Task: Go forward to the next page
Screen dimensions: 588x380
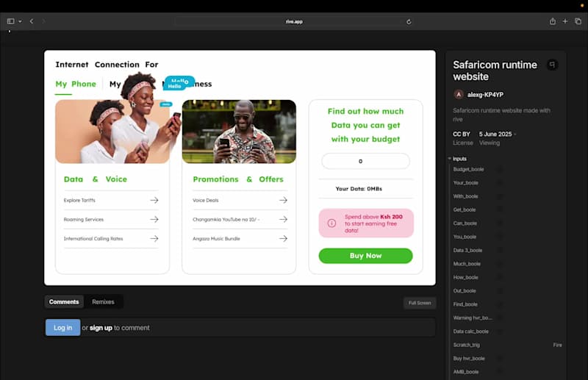Action: click(x=43, y=21)
